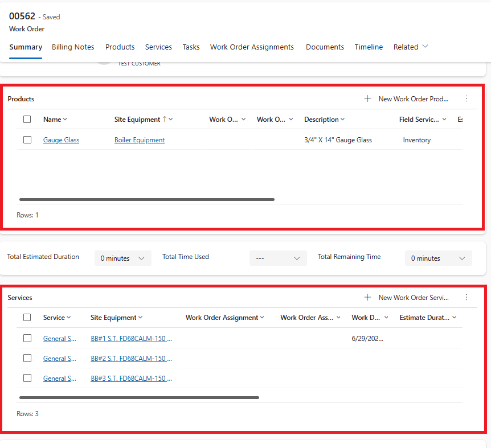Open the Gauge Glass product link
This screenshot has width=491, height=448.
pyautogui.click(x=61, y=140)
